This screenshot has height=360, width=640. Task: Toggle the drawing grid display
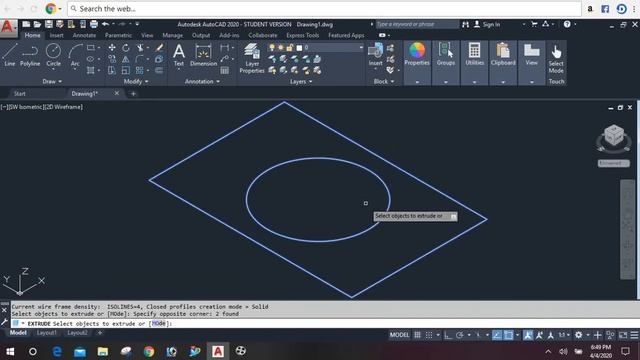pos(417,335)
